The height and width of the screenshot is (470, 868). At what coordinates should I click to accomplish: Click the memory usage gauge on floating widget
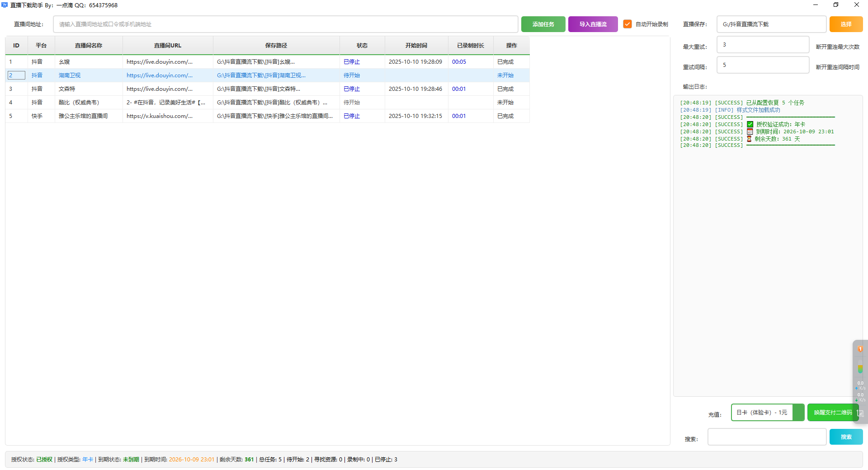tap(860, 369)
